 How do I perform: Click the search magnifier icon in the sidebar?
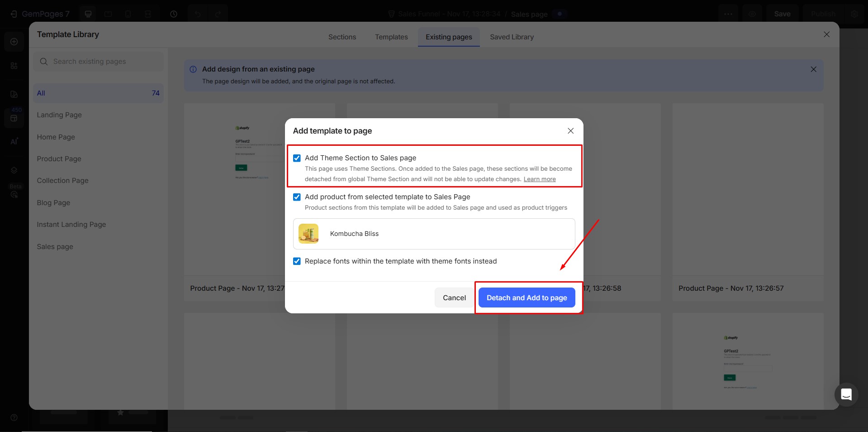click(44, 62)
